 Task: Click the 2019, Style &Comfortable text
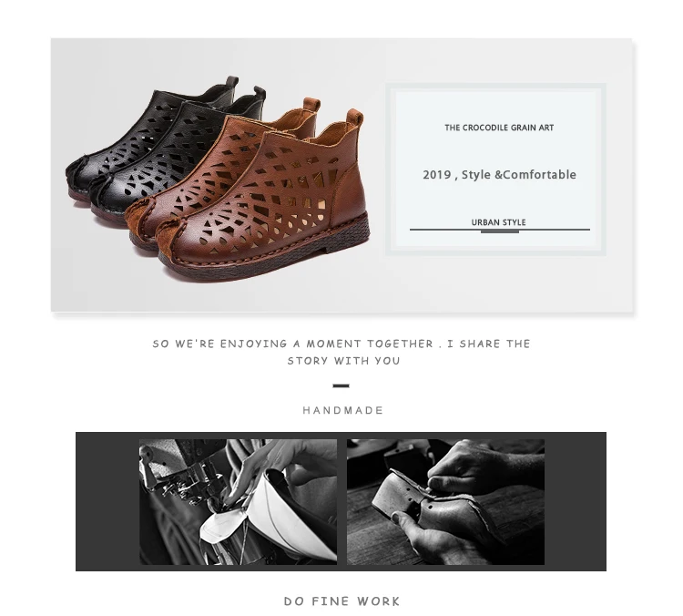pyautogui.click(x=499, y=175)
